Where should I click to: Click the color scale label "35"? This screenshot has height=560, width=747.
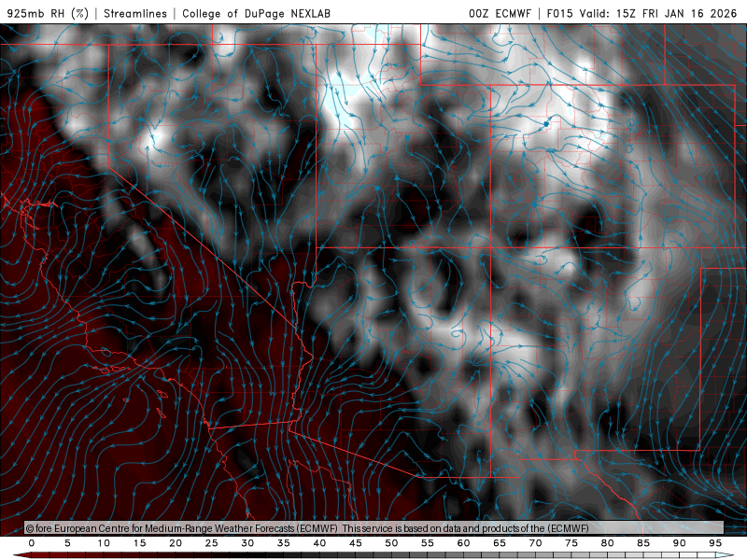[284, 543]
